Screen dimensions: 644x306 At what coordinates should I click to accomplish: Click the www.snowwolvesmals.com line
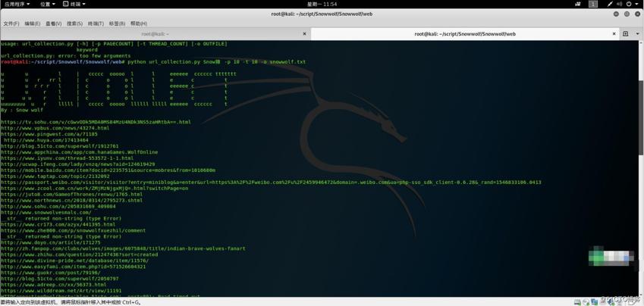pyautogui.click(x=46, y=213)
